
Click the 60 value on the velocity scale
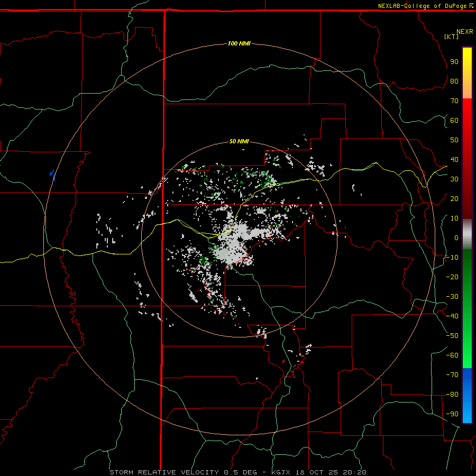coord(454,120)
